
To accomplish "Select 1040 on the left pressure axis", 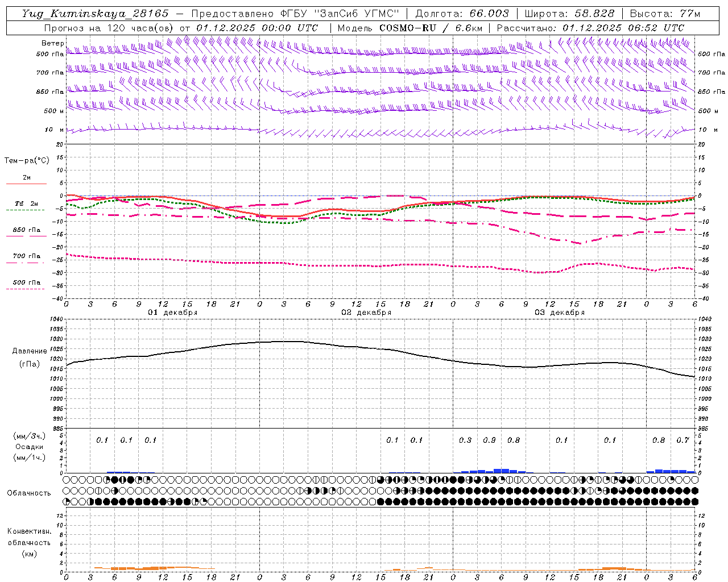I will coord(56,319).
